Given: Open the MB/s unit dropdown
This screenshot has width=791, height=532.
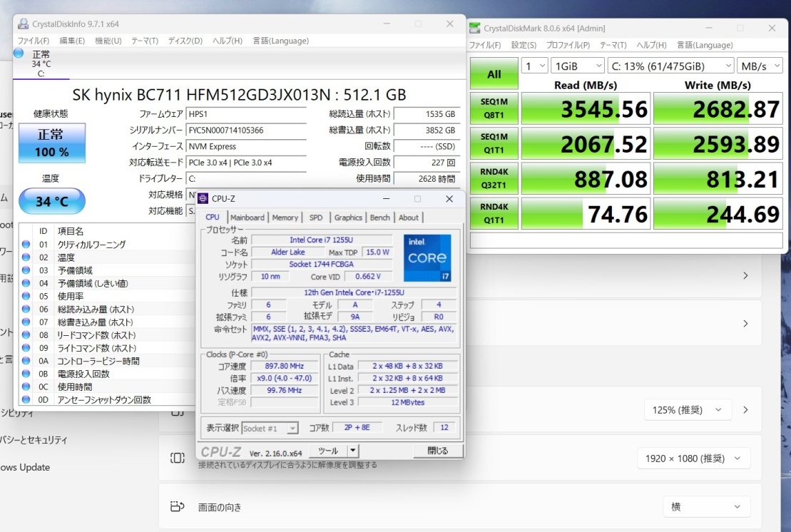Looking at the screenshot, I should (x=760, y=66).
